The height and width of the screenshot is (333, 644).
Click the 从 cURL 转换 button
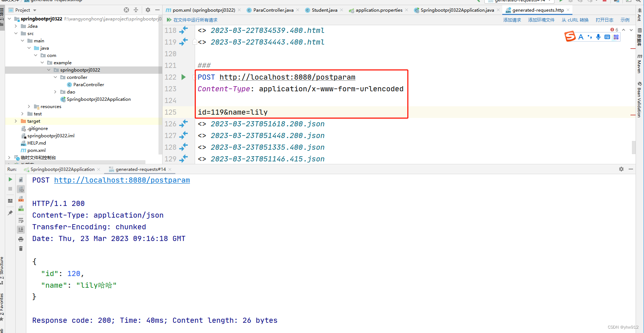[x=575, y=20]
